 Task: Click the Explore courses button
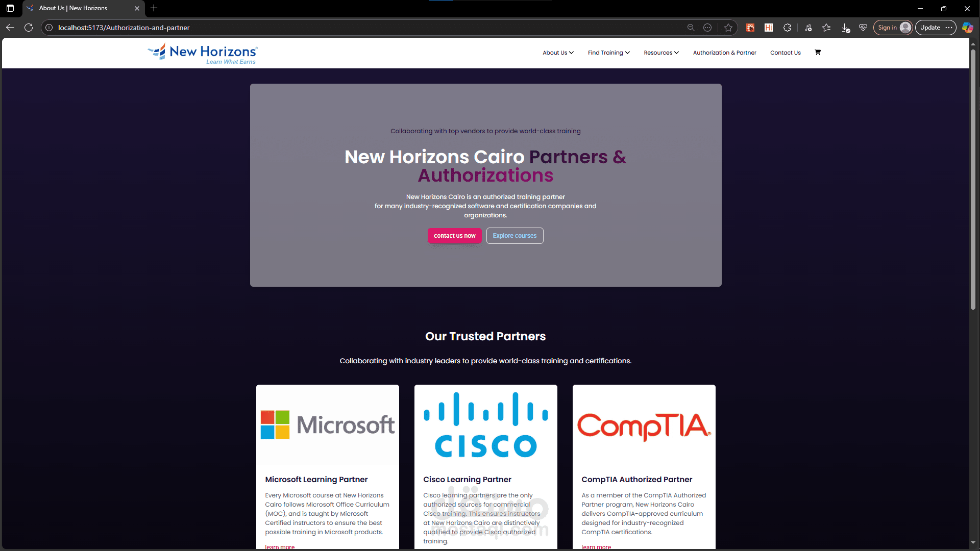(514, 236)
